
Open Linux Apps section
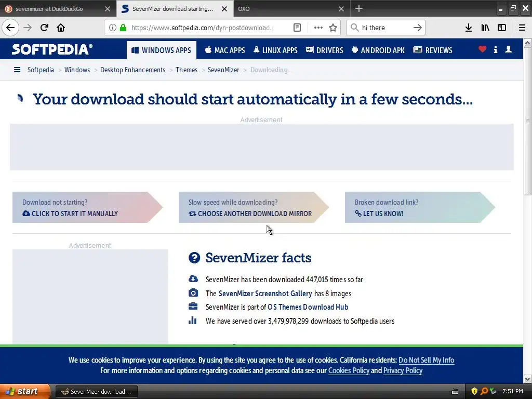(x=275, y=50)
